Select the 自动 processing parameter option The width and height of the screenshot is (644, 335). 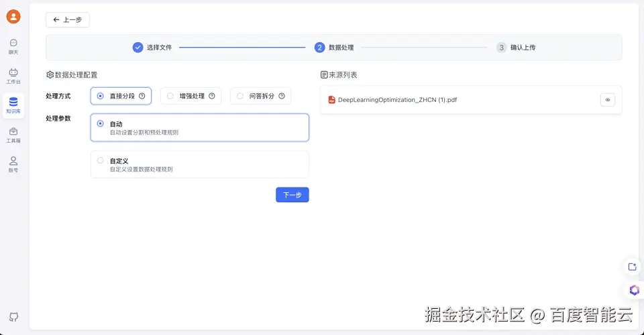coord(200,127)
